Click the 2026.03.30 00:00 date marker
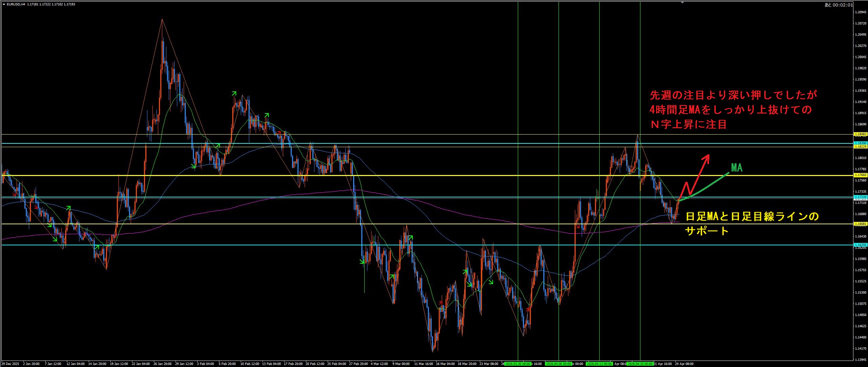This screenshot has height=367, width=868. pos(518,364)
